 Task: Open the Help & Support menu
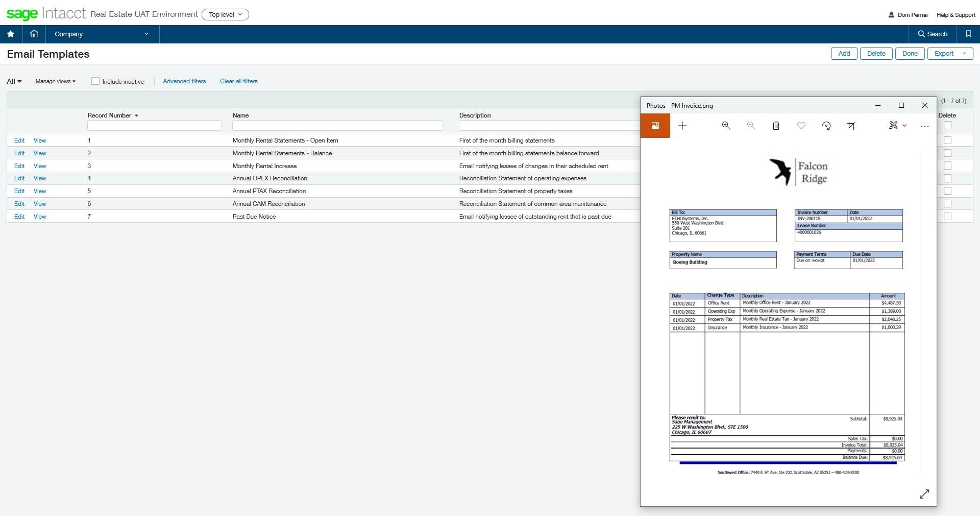[x=955, y=15]
